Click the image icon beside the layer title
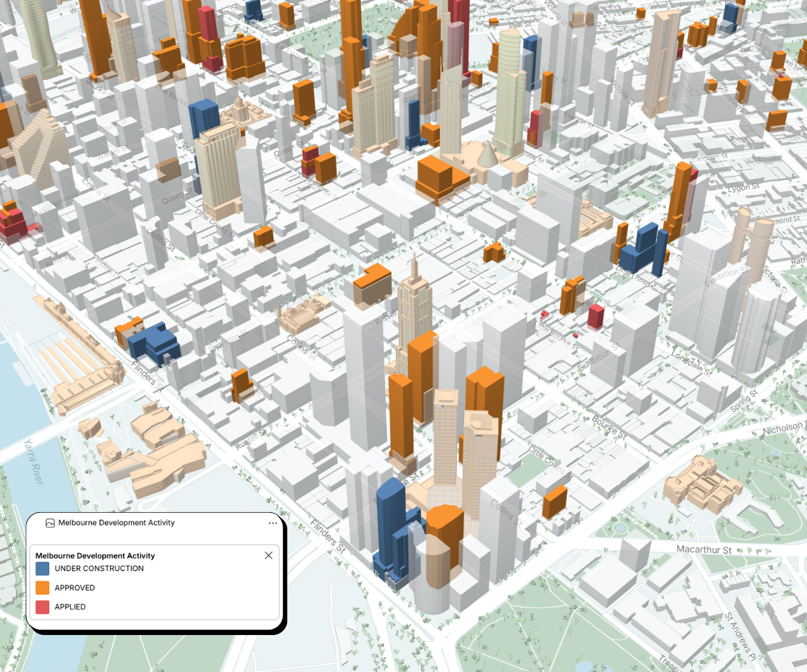Screen dimensions: 807x672 click(x=50, y=523)
